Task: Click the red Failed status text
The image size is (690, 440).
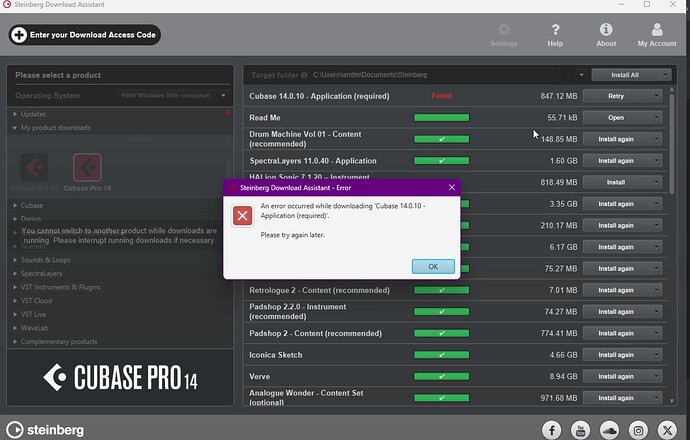Action: pyautogui.click(x=441, y=95)
